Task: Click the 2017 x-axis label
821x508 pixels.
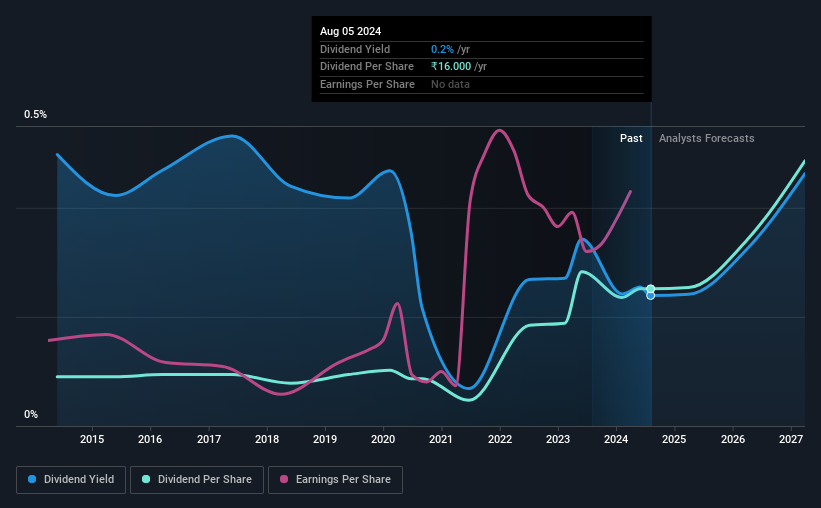Action: 209,439
